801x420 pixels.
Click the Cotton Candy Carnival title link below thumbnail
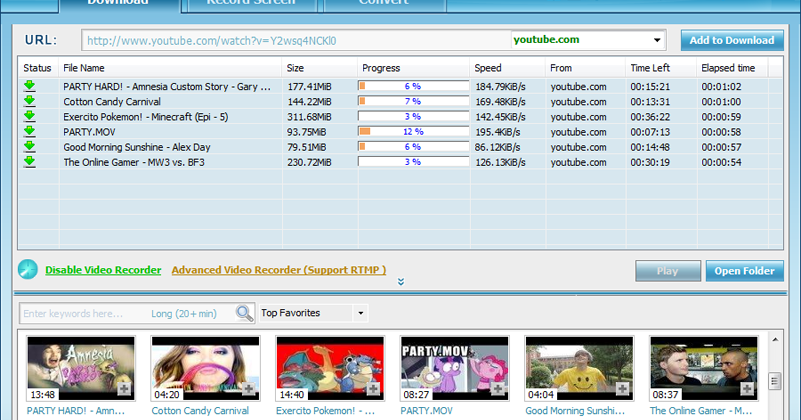[200, 411]
